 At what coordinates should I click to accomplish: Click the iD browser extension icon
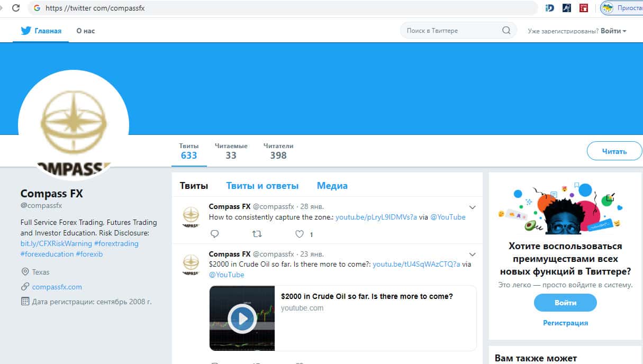point(549,8)
